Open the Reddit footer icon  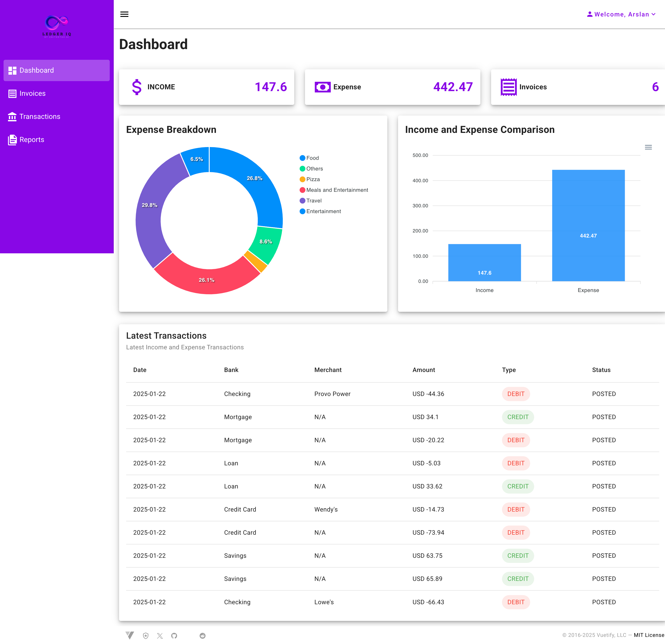click(203, 636)
